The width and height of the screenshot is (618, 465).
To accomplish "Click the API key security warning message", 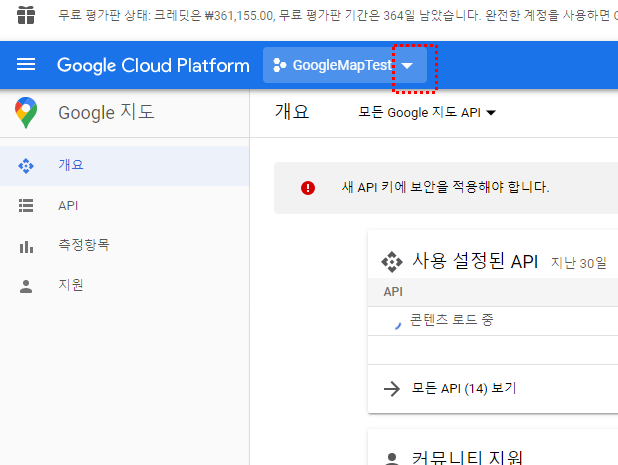I will point(445,187).
